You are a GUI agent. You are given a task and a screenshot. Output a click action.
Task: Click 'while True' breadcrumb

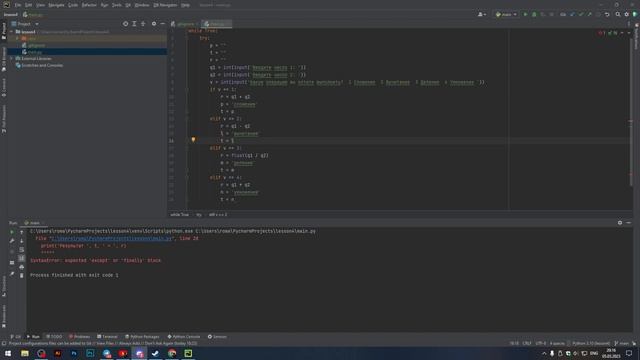coord(180,215)
